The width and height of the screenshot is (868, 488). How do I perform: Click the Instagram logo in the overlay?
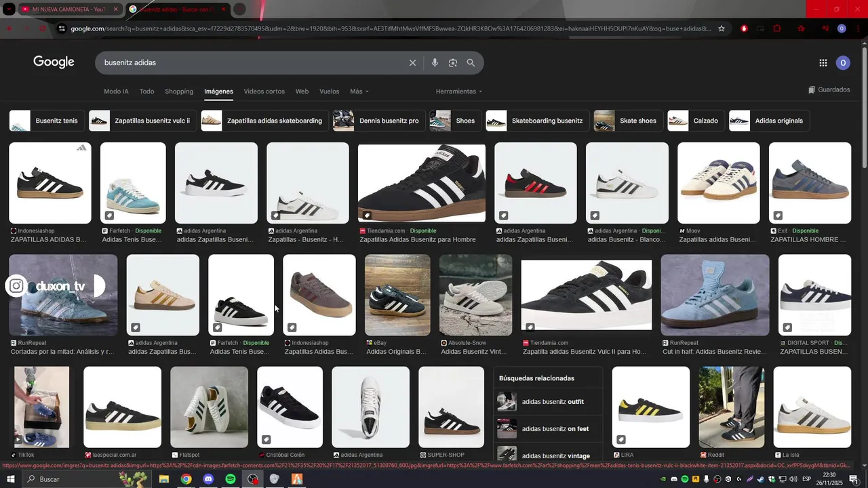point(16,286)
